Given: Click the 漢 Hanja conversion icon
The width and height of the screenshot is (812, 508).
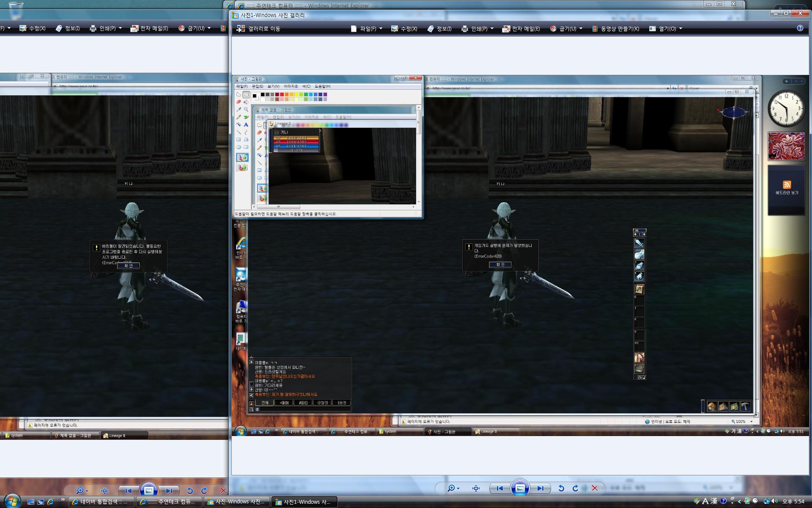Looking at the screenshot, I should [714, 501].
